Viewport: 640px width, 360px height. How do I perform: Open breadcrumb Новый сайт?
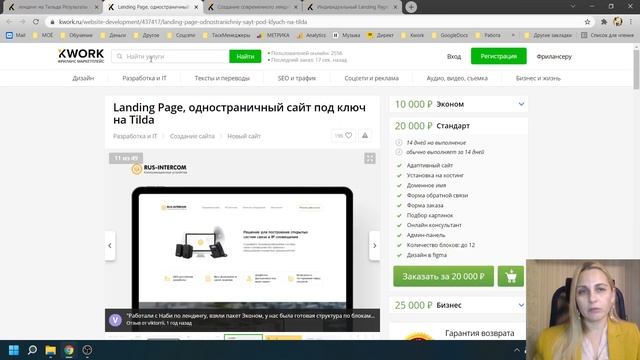point(244,136)
